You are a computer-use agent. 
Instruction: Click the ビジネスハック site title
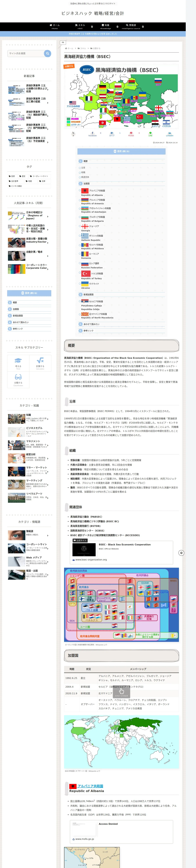(x=93, y=13)
